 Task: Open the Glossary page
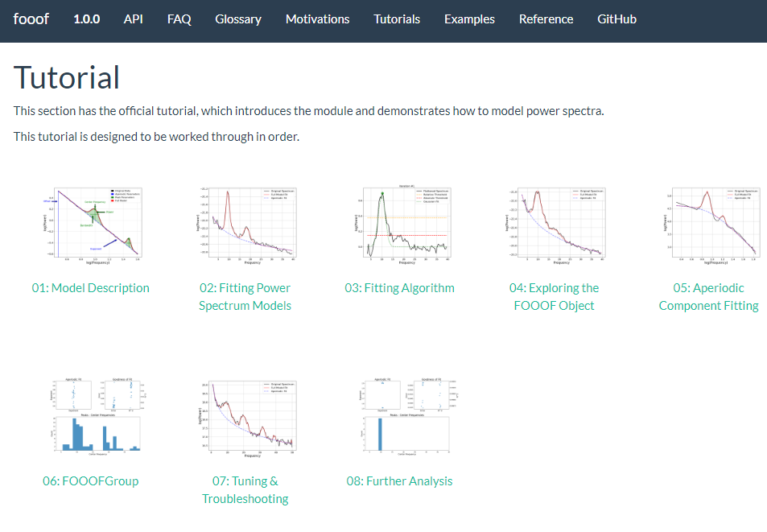[x=238, y=19]
